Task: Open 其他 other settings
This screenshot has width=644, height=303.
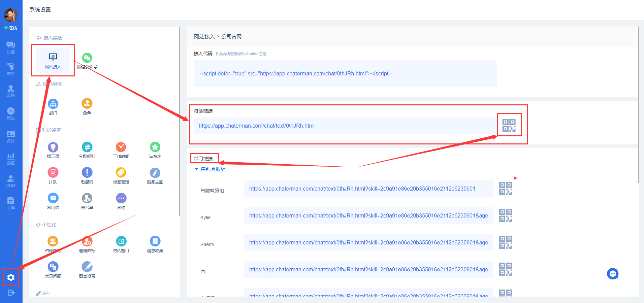Action: (x=121, y=201)
